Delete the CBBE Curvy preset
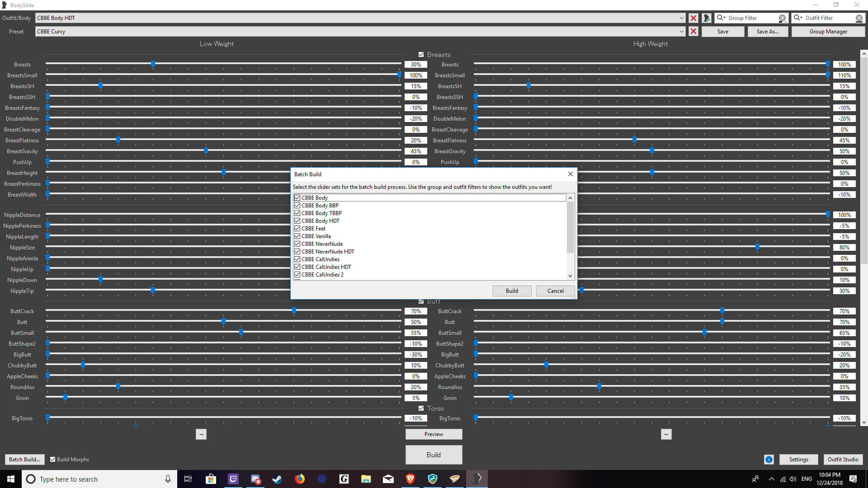The image size is (868, 488). (x=693, y=32)
